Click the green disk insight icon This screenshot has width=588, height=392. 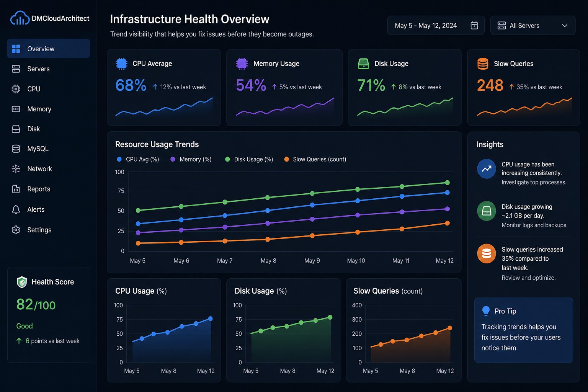487,211
